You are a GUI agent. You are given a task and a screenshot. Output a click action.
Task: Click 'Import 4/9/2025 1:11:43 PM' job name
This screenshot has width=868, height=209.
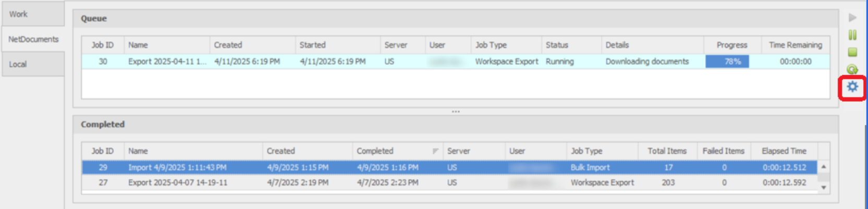tap(177, 168)
